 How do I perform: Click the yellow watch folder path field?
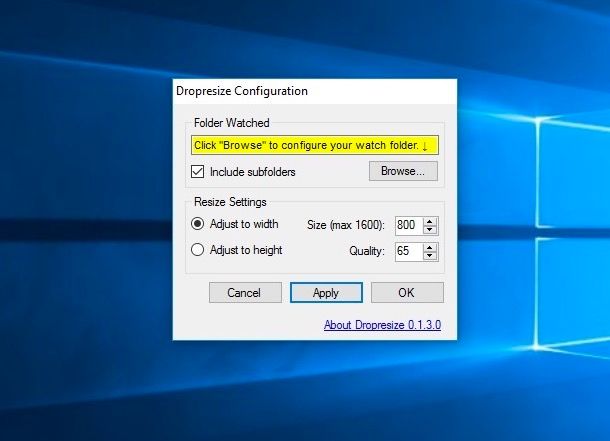[x=314, y=145]
